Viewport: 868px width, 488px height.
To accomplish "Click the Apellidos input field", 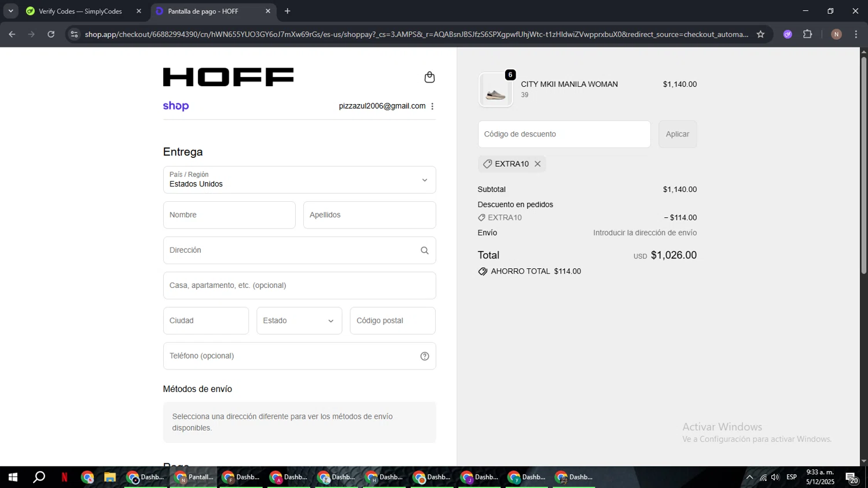I will [369, 215].
